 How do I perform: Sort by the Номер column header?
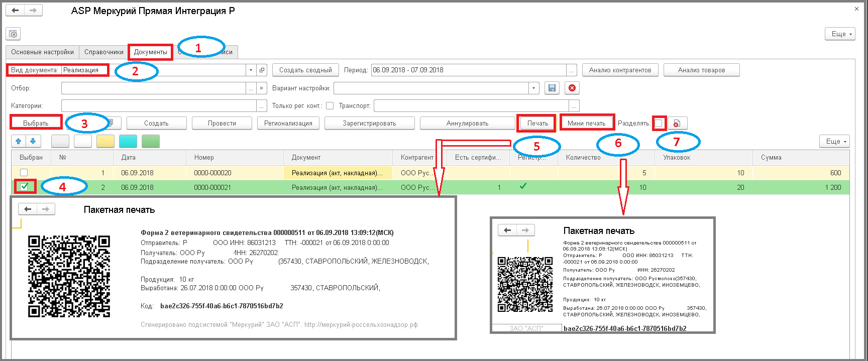[235, 158]
